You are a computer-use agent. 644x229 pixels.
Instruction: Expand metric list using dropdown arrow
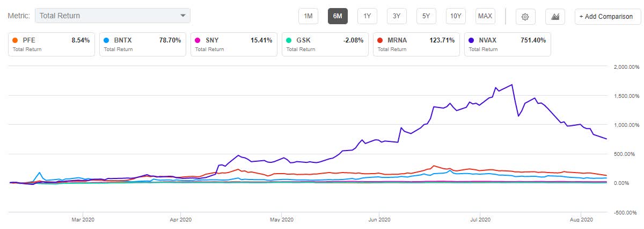184,16
